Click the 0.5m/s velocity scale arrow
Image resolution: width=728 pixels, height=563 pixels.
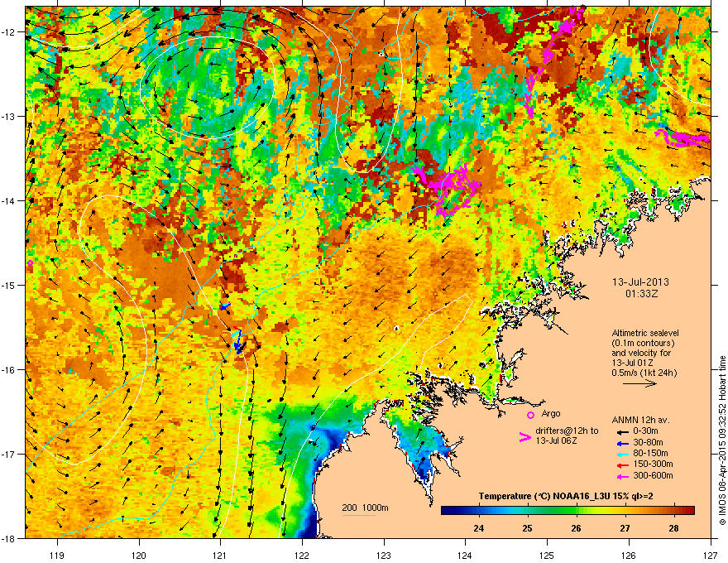(639, 383)
